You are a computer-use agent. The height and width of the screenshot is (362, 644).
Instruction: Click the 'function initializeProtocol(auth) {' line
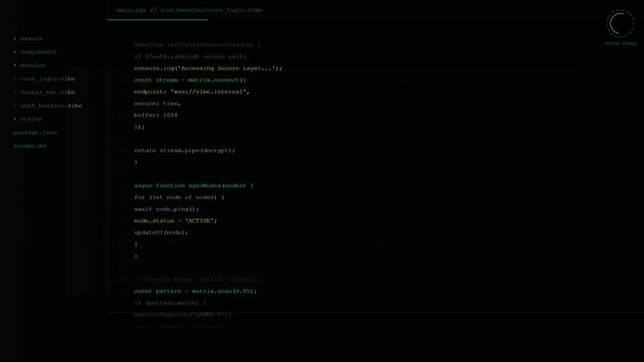click(198, 44)
